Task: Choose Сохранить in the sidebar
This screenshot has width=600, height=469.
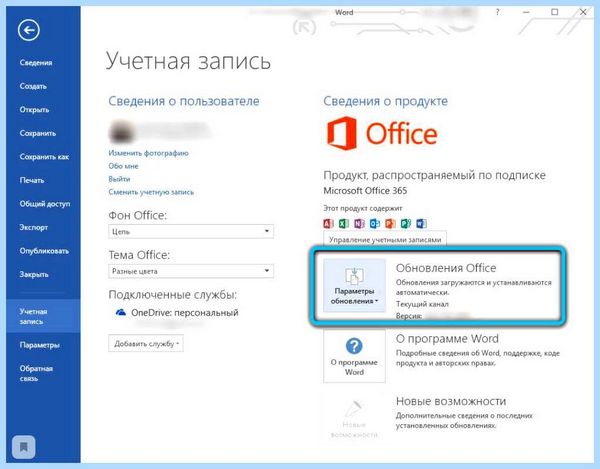Action: 38,134
